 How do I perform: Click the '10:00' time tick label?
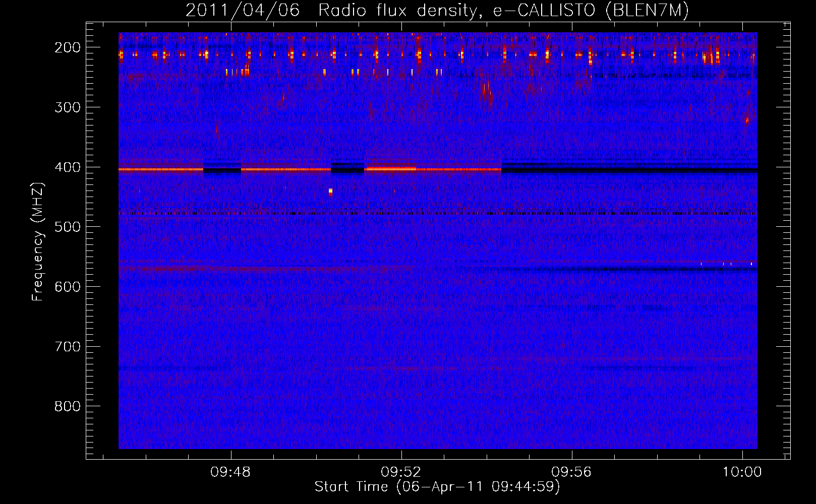742,472
